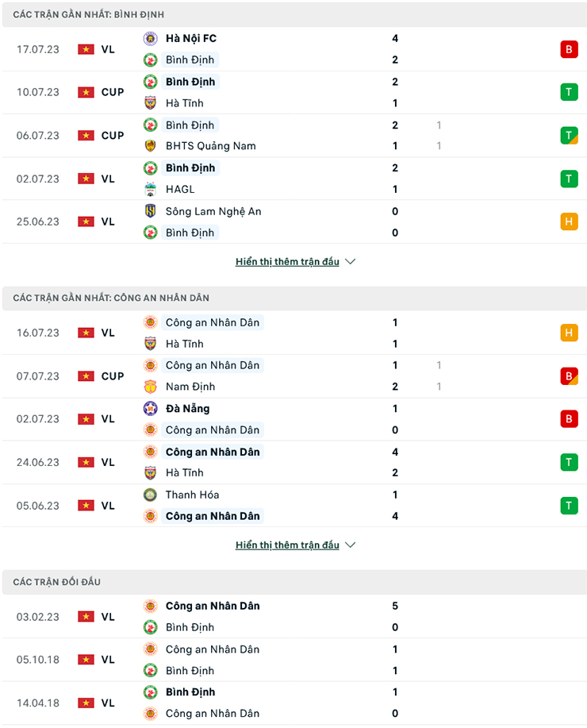
Task: Click chevron arrow beside first 'Hiển thị thêm trận đấu'
Action: click(351, 261)
